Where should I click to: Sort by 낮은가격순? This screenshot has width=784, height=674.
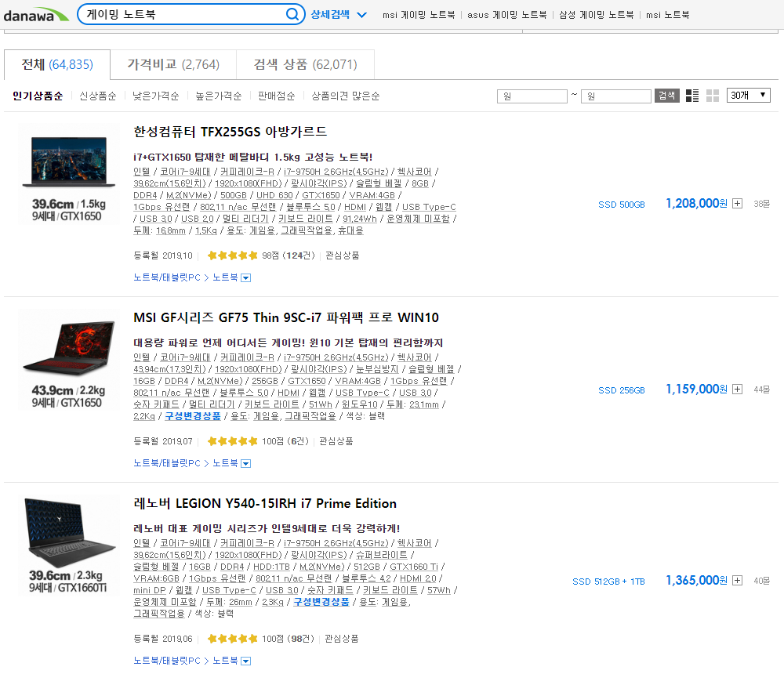coord(155,96)
